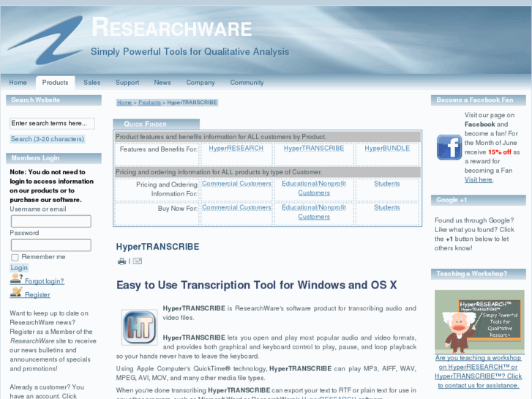Image resolution: width=532 pixels, height=399 pixels.
Task: Click the HyperTRANSCRIBE page heading
Action: pos(157,247)
